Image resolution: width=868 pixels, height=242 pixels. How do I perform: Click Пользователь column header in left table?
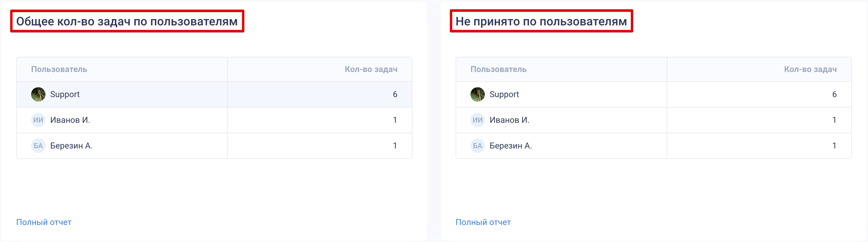coord(59,69)
